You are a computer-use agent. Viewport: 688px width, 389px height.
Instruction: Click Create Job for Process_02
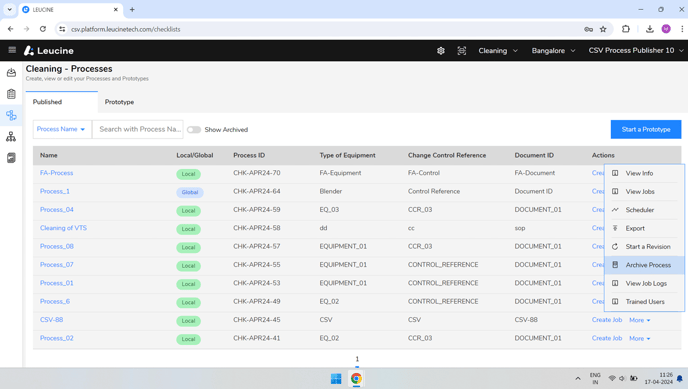pyautogui.click(x=607, y=338)
